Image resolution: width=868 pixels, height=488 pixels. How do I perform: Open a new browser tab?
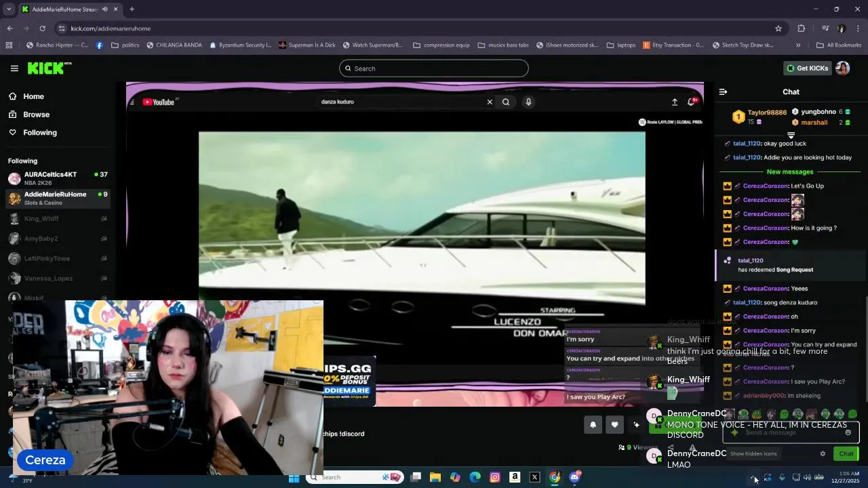[132, 9]
